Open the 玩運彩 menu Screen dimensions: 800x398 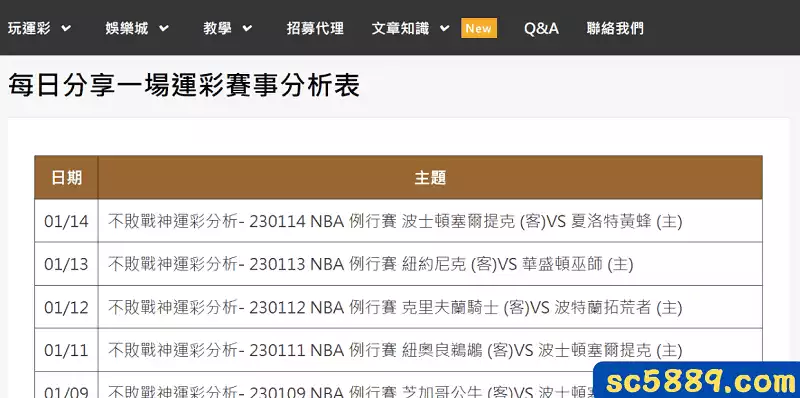coord(29,28)
